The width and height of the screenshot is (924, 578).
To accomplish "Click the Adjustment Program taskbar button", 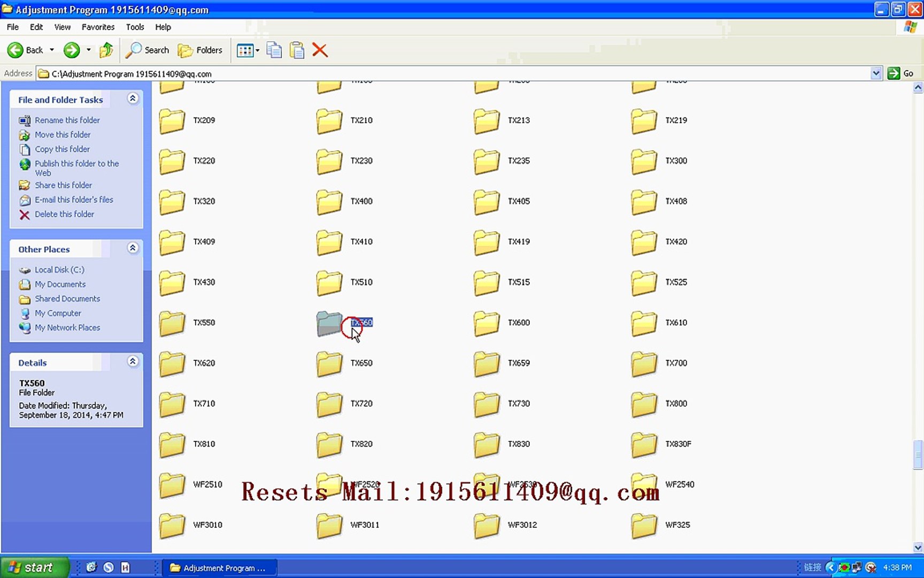I will (220, 568).
